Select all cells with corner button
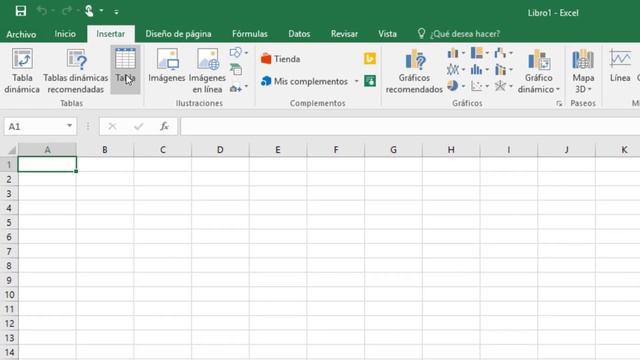This screenshot has height=360, width=640. point(9,150)
